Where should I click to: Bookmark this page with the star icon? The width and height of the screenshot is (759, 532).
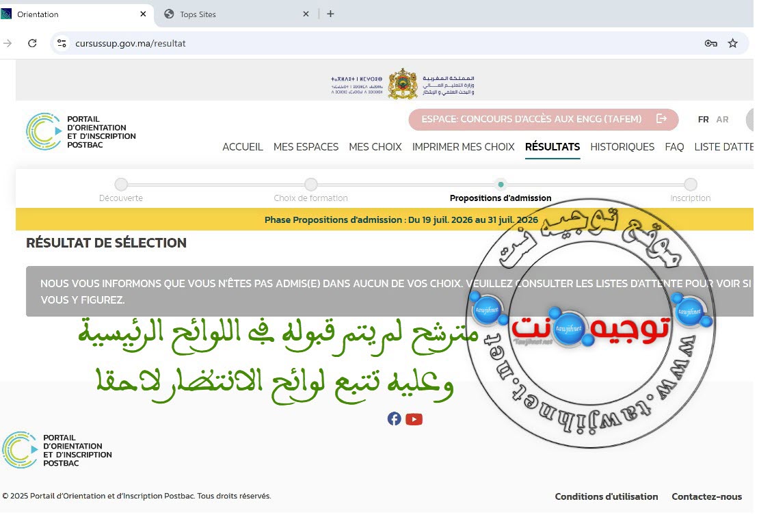[x=733, y=43]
